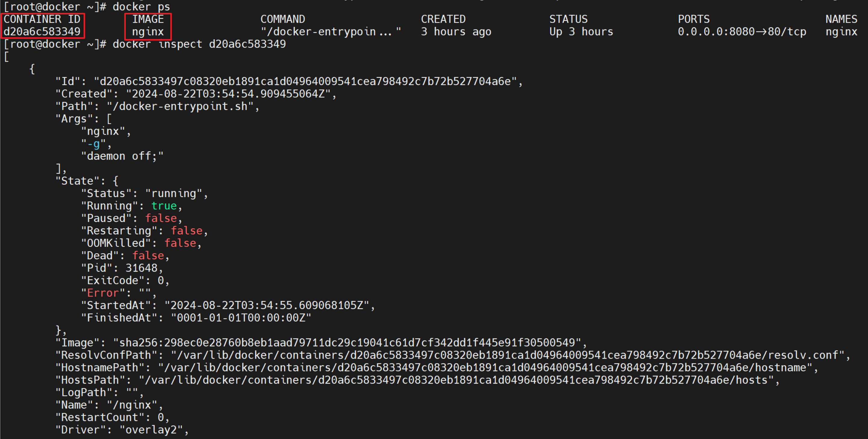
Task: Click the STATUS value "Up 3 hours"
Action: coord(581,32)
